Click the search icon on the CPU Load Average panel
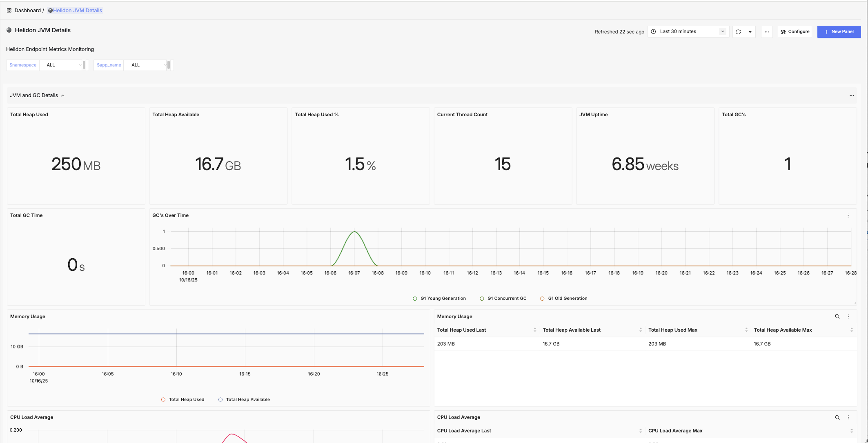This screenshot has width=868, height=443. [x=837, y=417]
